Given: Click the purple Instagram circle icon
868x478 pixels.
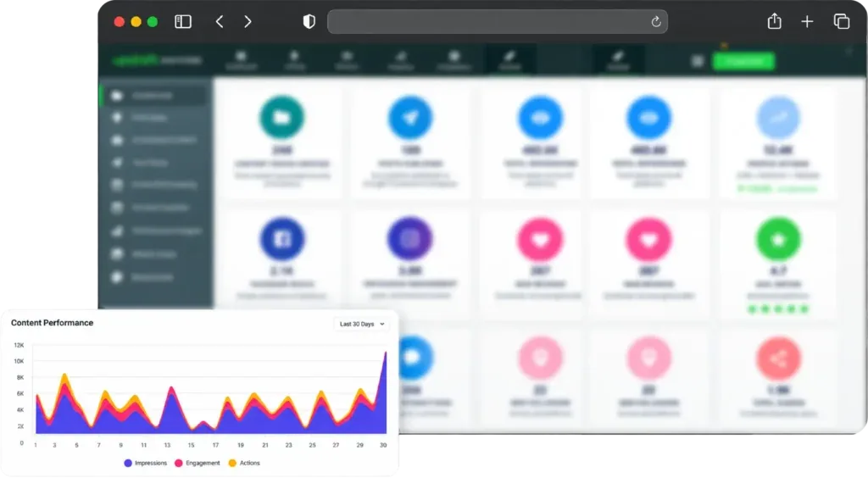Looking at the screenshot, I should click(x=409, y=239).
